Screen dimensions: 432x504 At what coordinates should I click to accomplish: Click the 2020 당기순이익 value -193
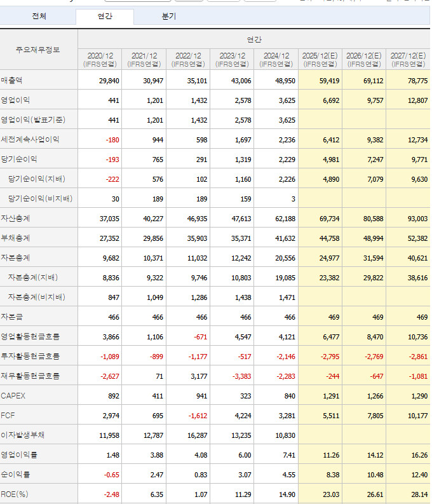click(x=112, y=160)
